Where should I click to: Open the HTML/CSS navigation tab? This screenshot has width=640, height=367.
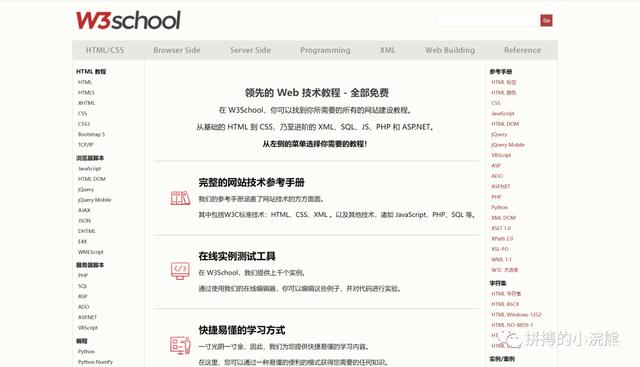[x=105, y=50]
